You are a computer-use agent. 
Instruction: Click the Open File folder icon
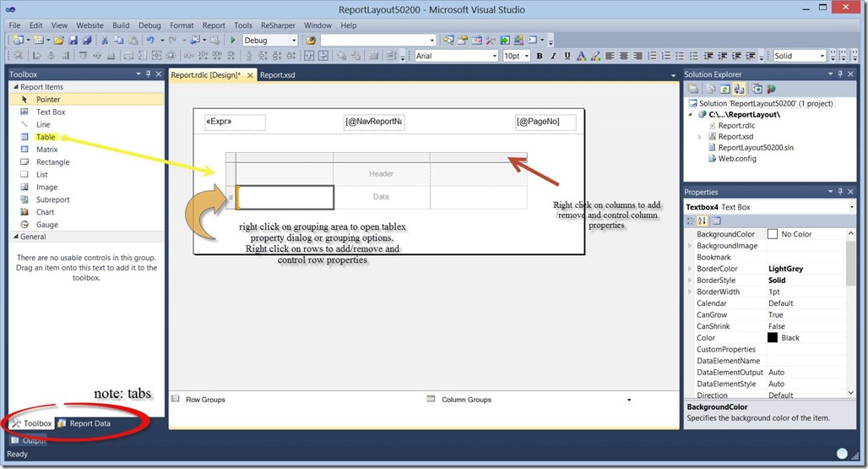point(58,40)
